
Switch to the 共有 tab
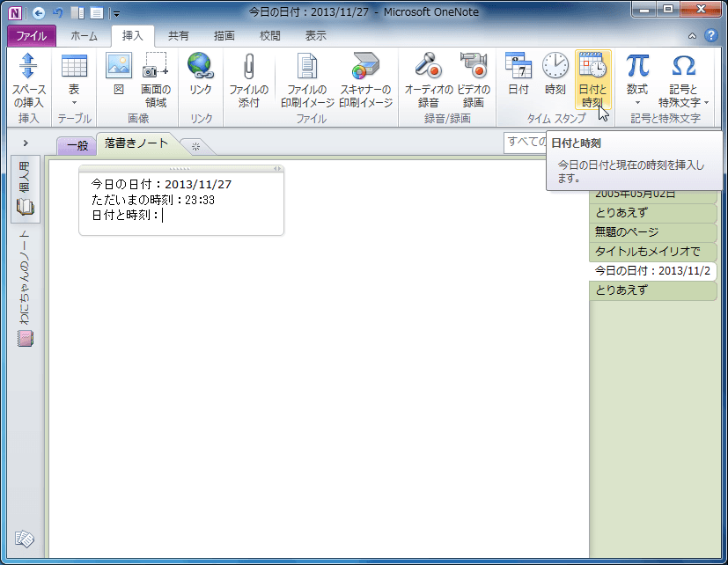coord(179,36)
